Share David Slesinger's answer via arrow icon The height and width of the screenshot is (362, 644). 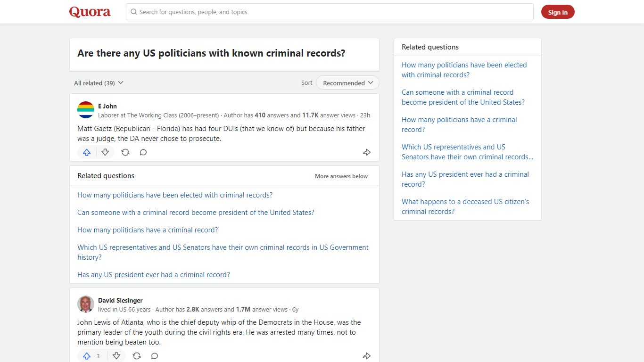[x=366, y=356]
